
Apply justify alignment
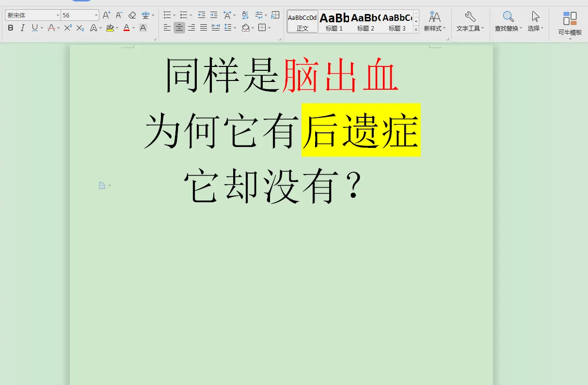(203, 28)
